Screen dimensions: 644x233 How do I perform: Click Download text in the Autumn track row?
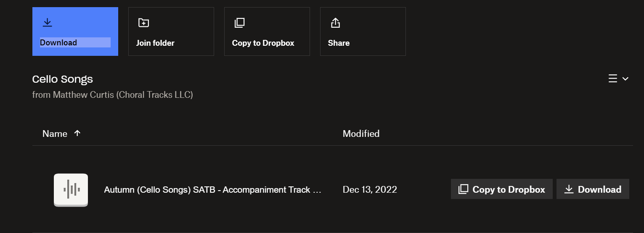pyautogui.click(x=599, y=189)
